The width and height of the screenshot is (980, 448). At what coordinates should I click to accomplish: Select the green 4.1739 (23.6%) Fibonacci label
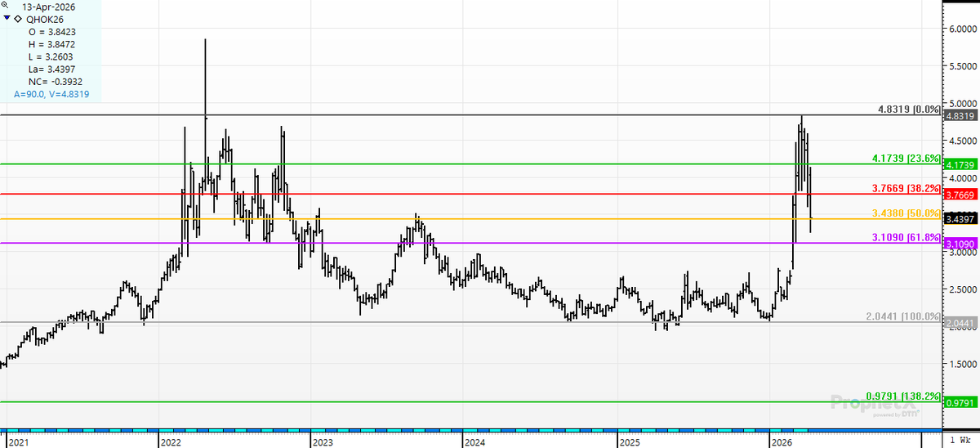point(906,157)
